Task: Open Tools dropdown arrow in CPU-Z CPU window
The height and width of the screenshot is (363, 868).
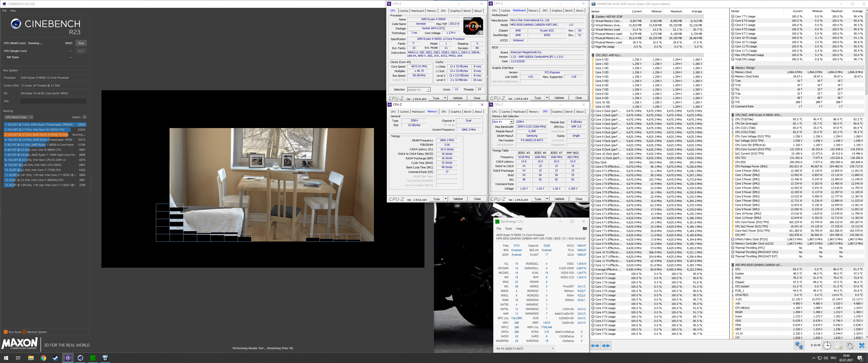Action: (x=445, y=98)
